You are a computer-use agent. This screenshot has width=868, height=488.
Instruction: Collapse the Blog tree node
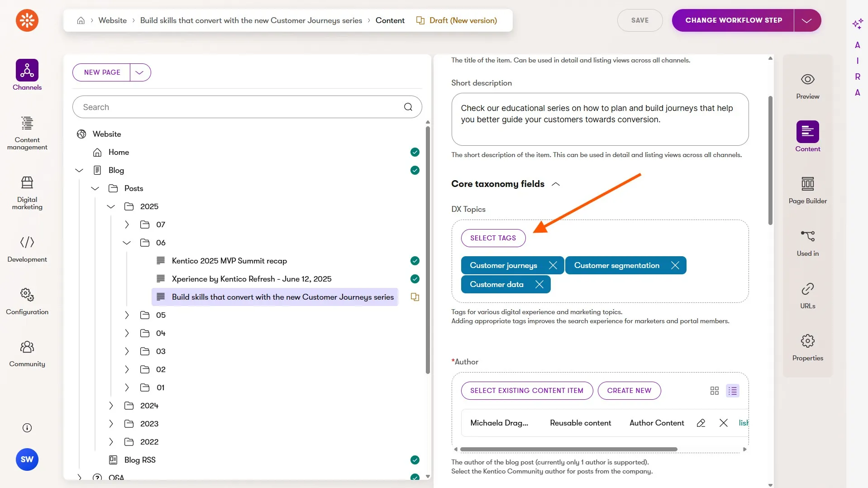(x=79, y=170)
